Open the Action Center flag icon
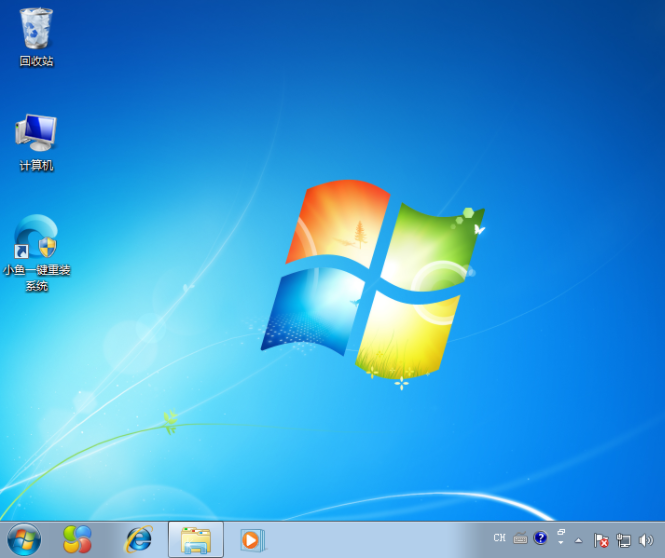 [x=601, y=540]
